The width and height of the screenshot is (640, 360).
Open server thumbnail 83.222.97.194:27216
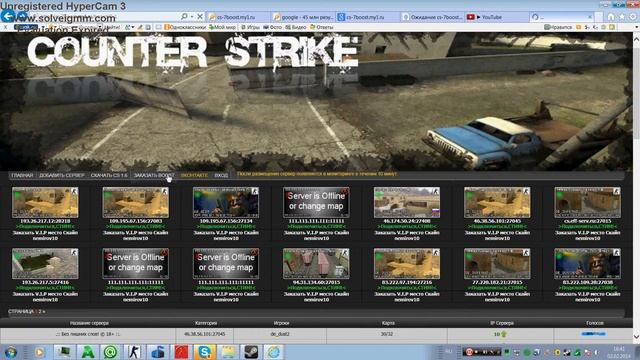[x=407, y=264]
